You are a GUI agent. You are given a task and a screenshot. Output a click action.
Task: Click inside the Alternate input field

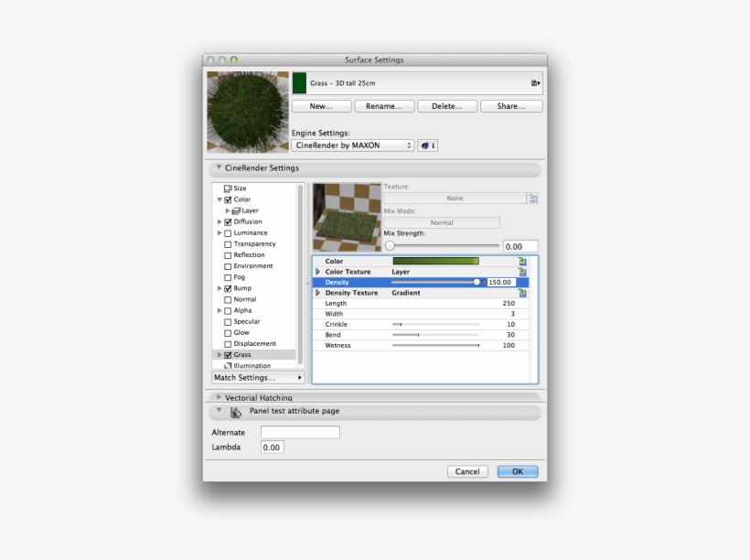click(x=300, y=432)
